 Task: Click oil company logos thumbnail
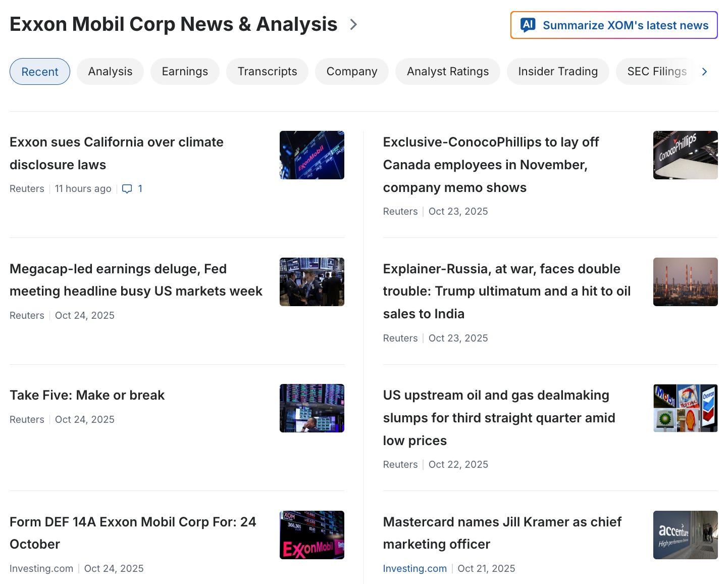click(686, 408)
